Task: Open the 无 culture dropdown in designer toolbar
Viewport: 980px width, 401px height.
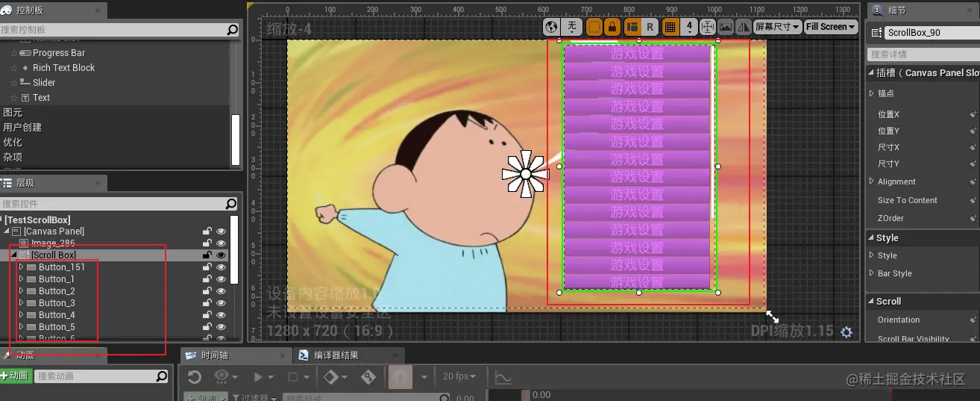Action: click(571, 27)
